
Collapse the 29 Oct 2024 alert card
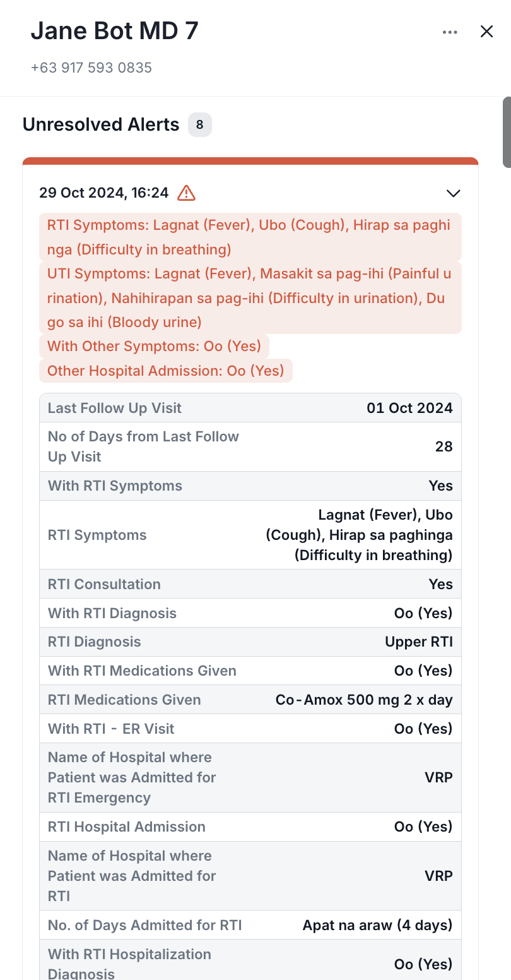click(453, 193)
